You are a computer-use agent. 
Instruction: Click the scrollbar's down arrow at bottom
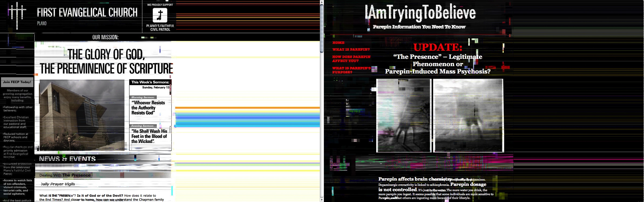coord(322,200)
